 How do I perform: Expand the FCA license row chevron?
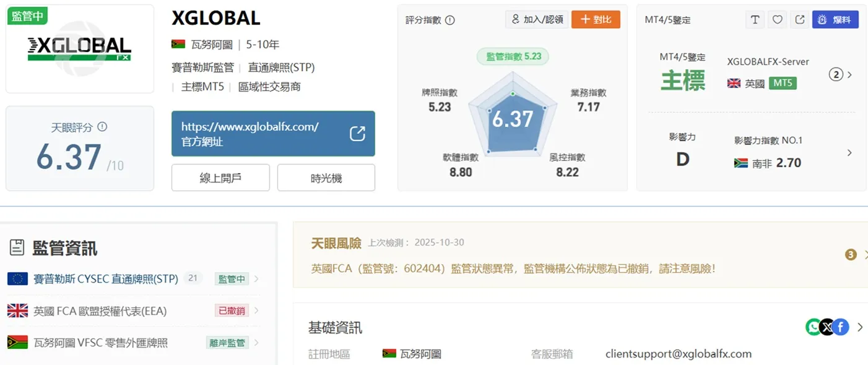(256, 311)
